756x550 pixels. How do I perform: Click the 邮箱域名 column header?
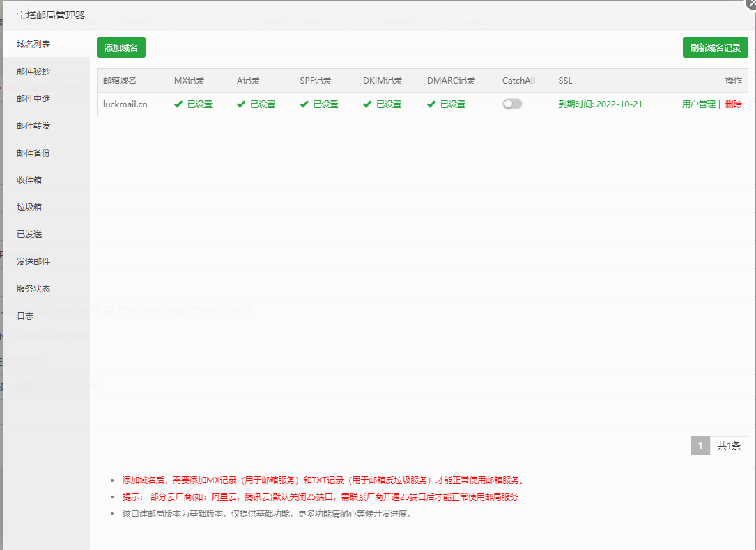click(x=120, y=81)
